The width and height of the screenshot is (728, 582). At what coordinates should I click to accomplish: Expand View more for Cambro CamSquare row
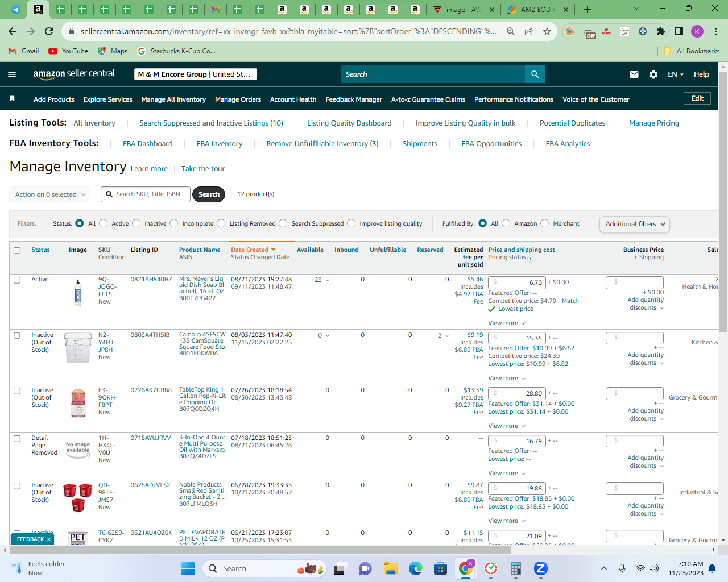tap(507, 379)
